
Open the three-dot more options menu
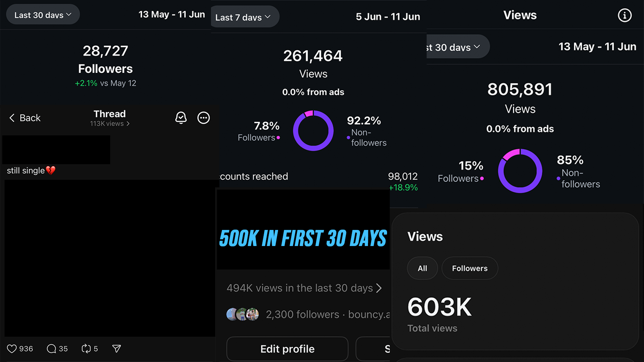click(204, 118)
